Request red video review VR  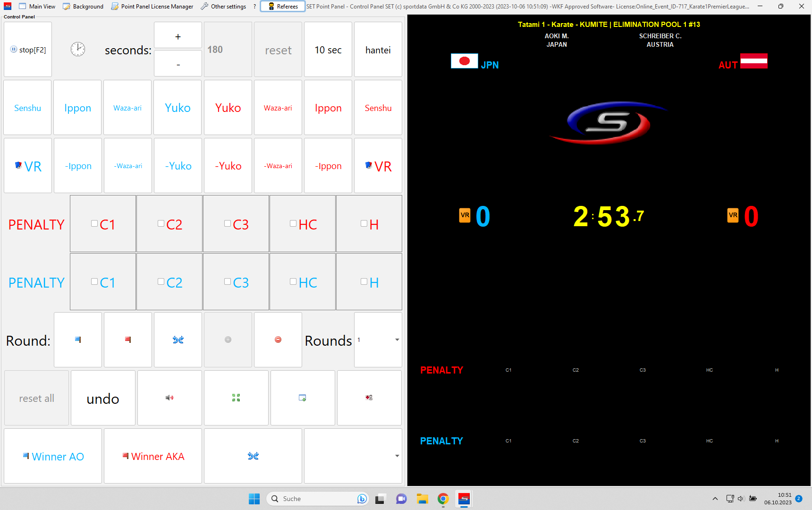pos(378,166)
